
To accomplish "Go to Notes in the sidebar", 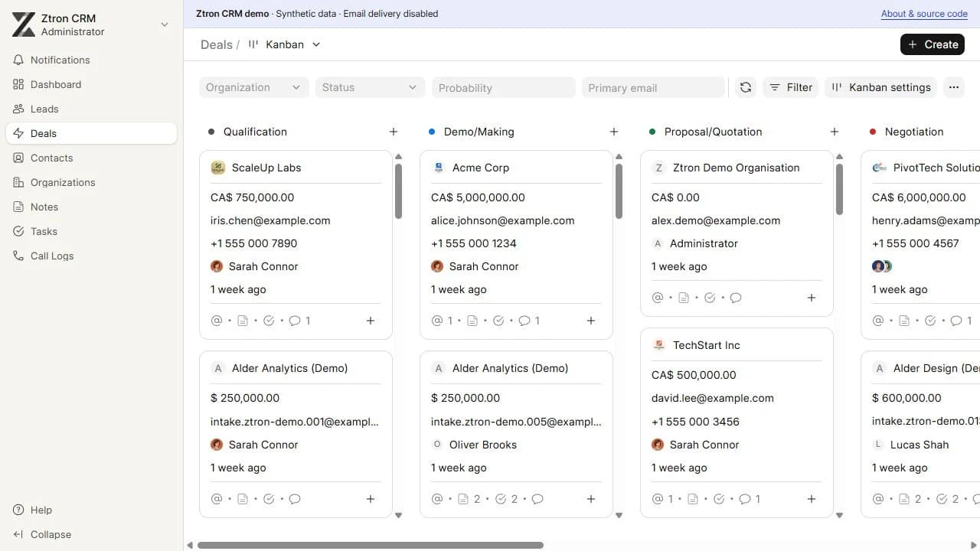I will coord(92,207).
